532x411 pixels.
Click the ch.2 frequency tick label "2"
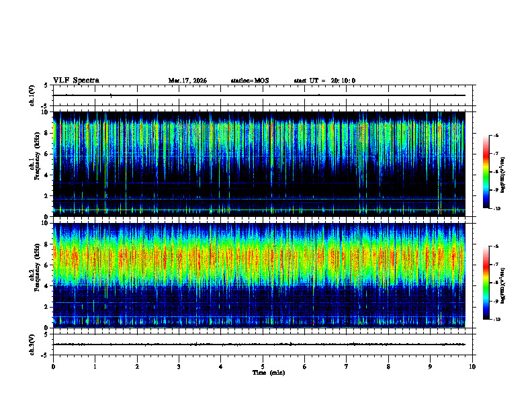tap(46, 307)
